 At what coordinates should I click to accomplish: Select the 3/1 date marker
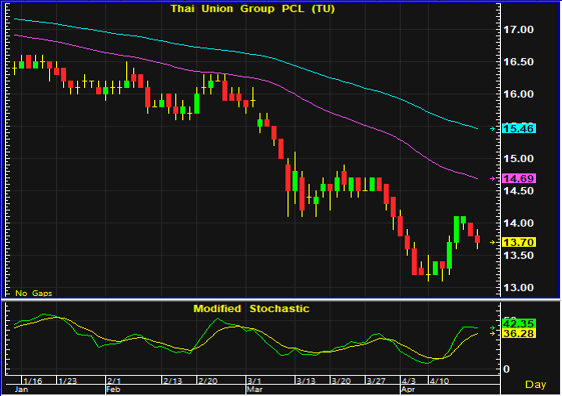(254, 381)
